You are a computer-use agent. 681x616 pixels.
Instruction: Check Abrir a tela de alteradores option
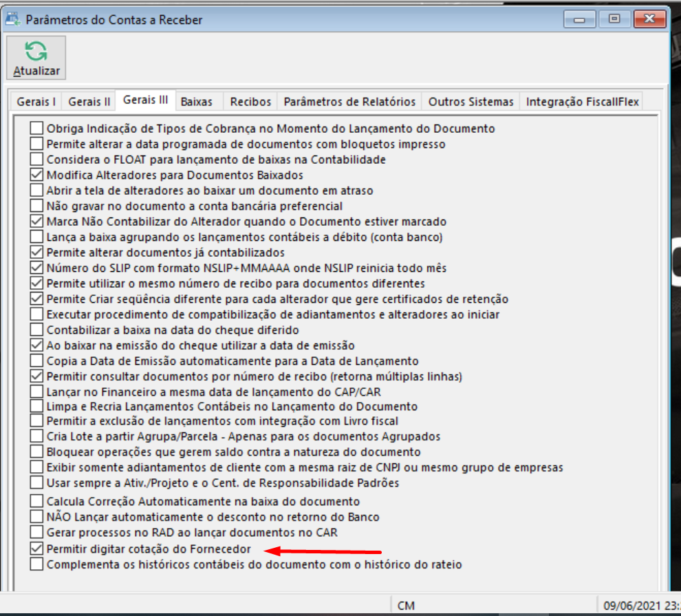[x=36, y=190]
